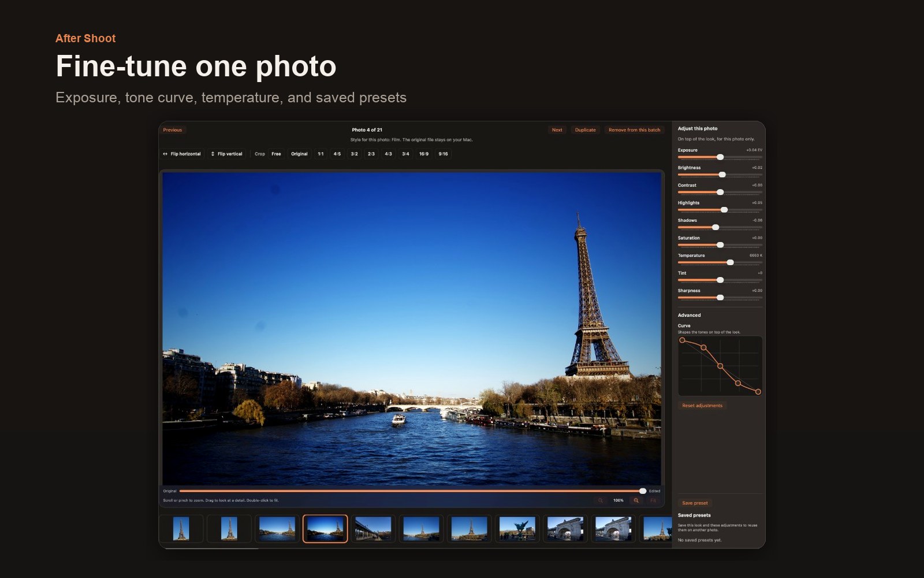924x578 pixels.
Task: Choose the 3:4 crop ratio
Action: [x=405, y=154]
